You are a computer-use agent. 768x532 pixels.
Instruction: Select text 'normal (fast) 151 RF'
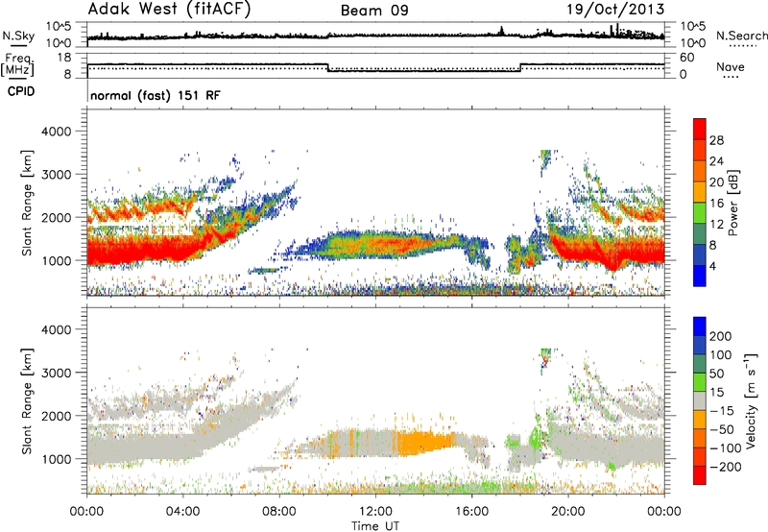pos(156,95)
